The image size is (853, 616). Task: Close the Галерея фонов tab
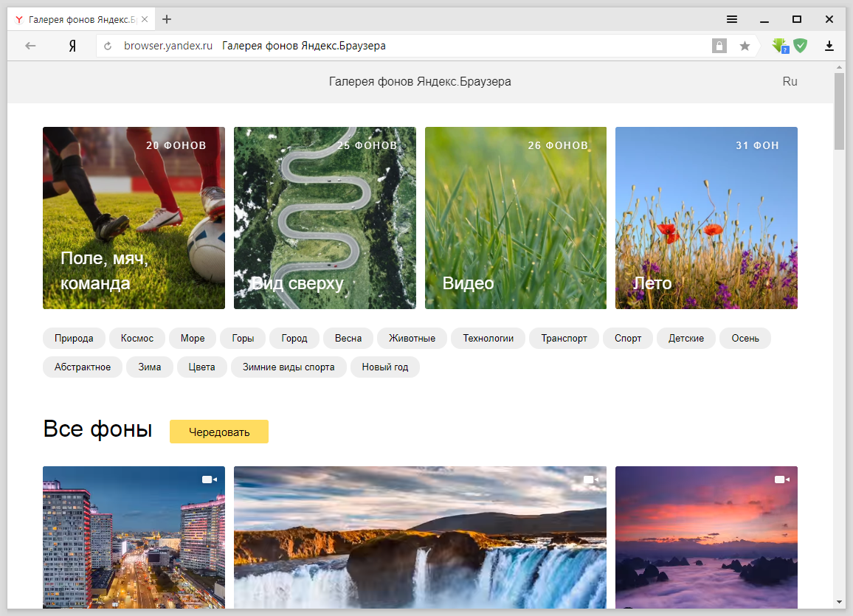pyautogui.click(x=145, y=19)
